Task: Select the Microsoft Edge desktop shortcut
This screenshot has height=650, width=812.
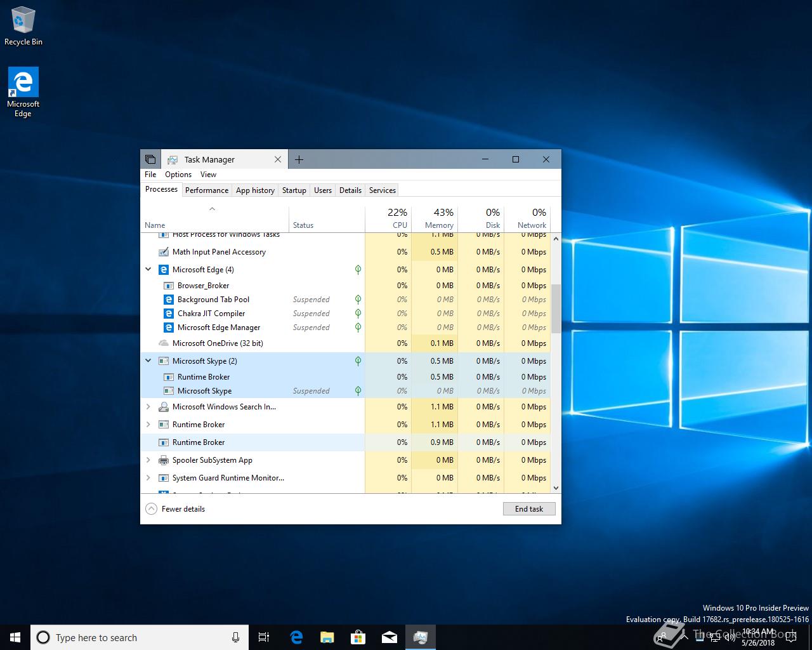Action: [x=23, y=93]
